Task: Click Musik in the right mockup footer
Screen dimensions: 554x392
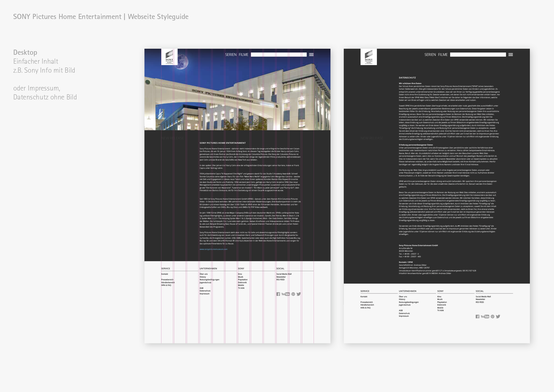Action: pyautogui.click(x=440, y=299)
